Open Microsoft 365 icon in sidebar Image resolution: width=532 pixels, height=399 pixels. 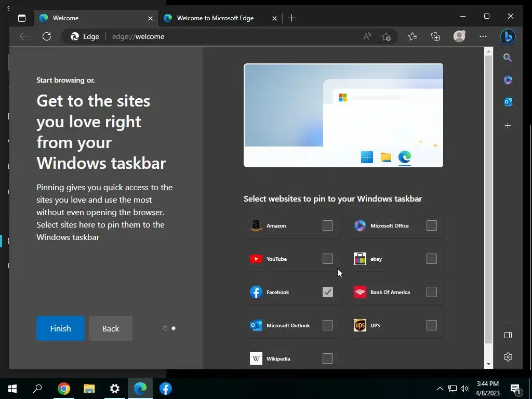[x=508, y=80]
